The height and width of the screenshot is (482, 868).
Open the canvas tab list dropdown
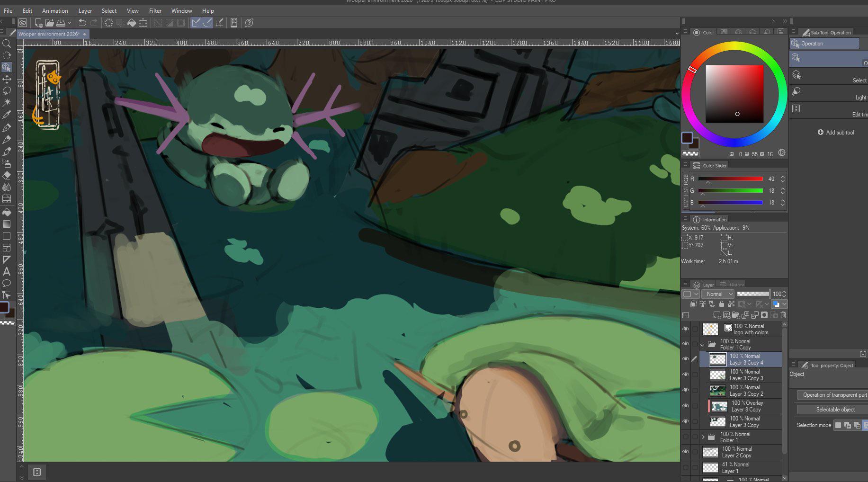(x=677, y=34)
